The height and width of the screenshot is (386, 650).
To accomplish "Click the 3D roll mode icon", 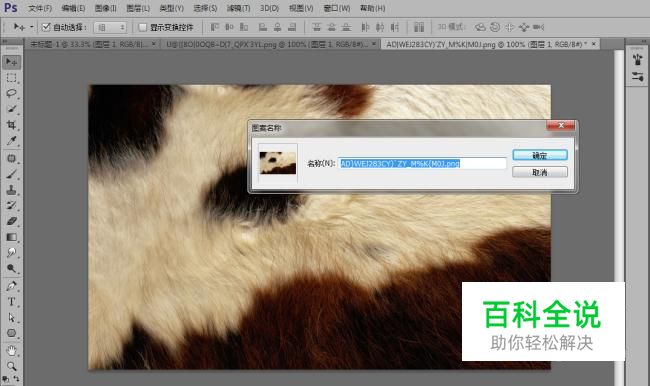I will (495, 27).
